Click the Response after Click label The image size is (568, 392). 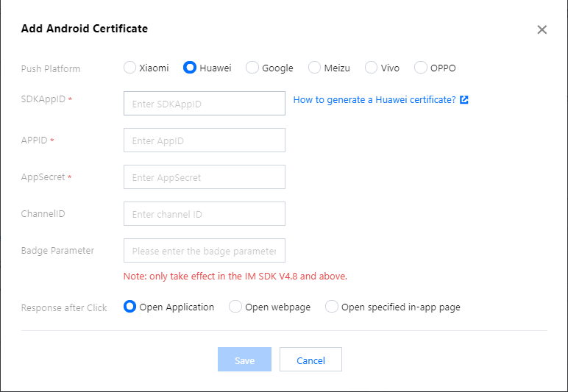click(64, 308)
